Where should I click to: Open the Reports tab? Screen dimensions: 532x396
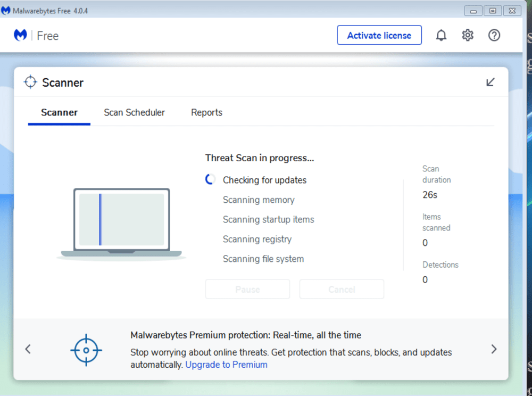[x=206, y=113]
